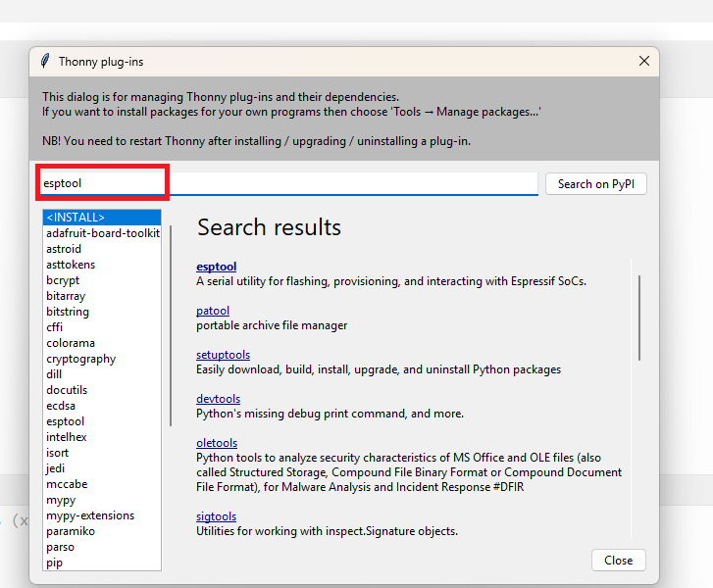Select bcrypt in the package list
Image resolution: width=713 pixels, height=588 pixels.
pyautogui.click(x=102, y=280)
